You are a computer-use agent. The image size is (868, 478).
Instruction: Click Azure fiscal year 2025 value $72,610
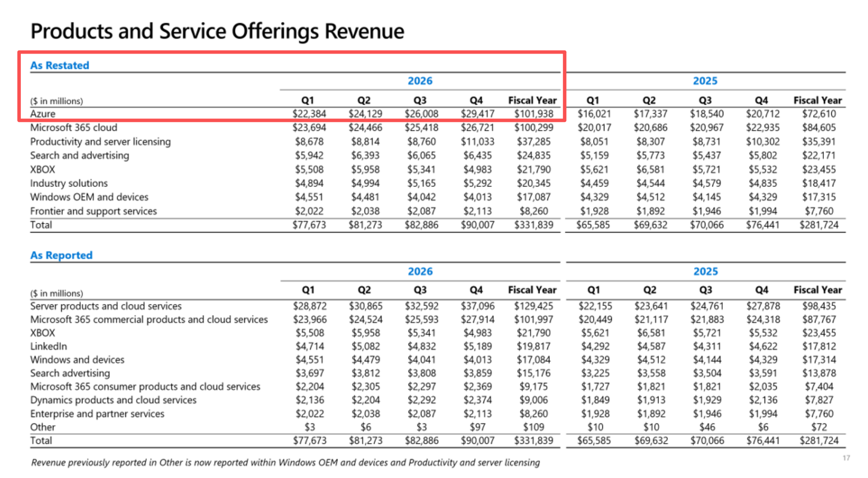[819, 114]
